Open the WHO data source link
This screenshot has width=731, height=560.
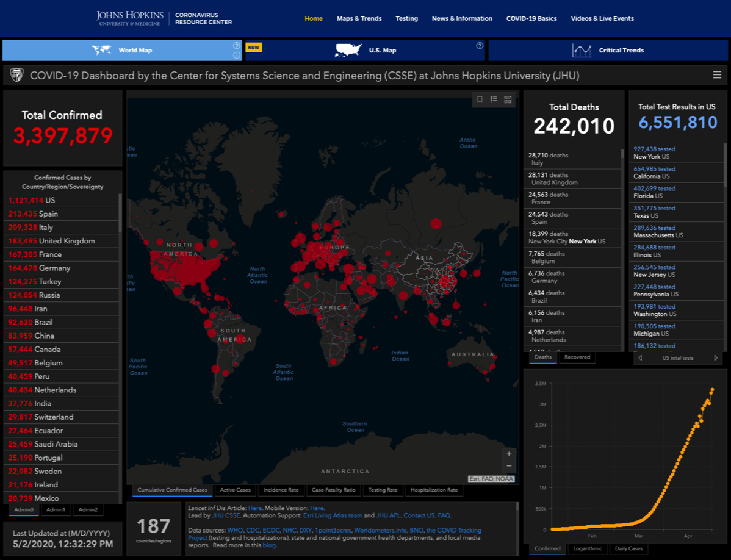(235, 531)
